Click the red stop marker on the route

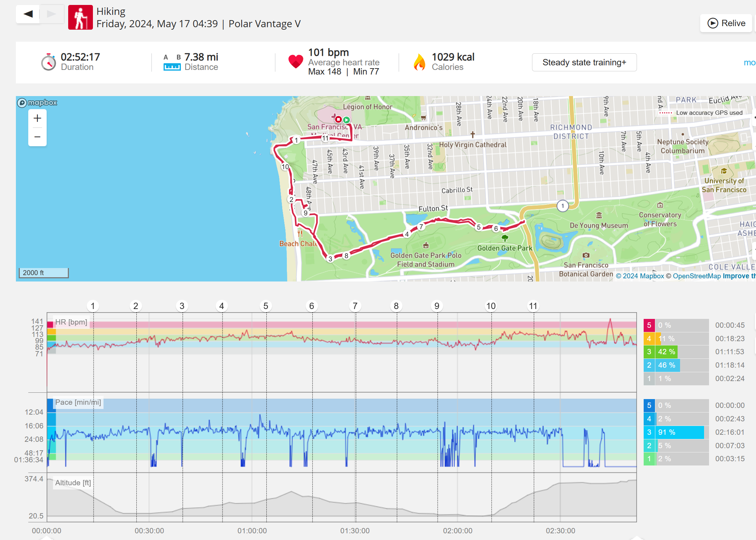(338, 119)
